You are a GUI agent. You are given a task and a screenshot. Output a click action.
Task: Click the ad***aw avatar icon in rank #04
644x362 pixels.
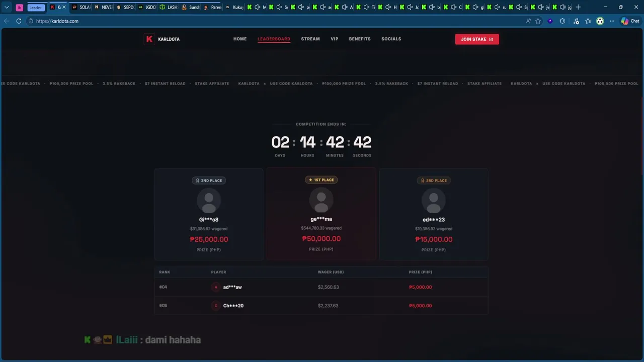[x=216, y=287]
